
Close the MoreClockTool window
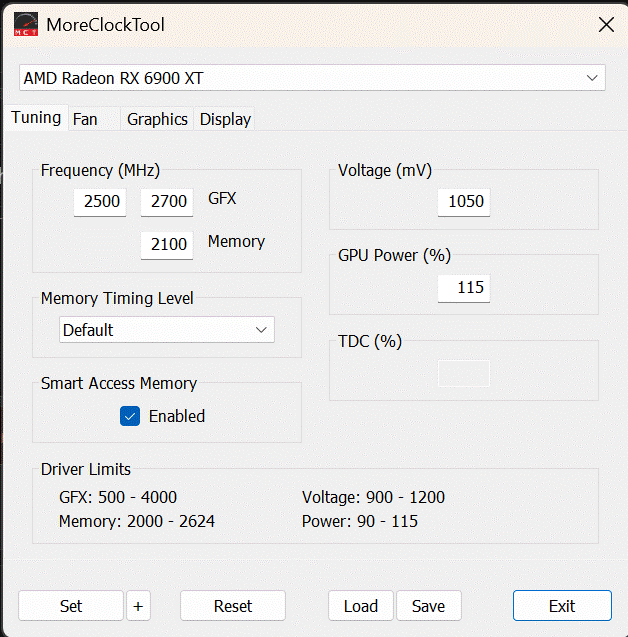point(606,25)
